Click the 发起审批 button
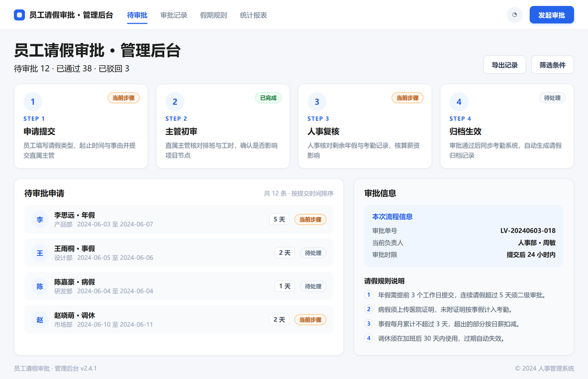The height and width of the screenshot is (379, 588). coord(552,15)
